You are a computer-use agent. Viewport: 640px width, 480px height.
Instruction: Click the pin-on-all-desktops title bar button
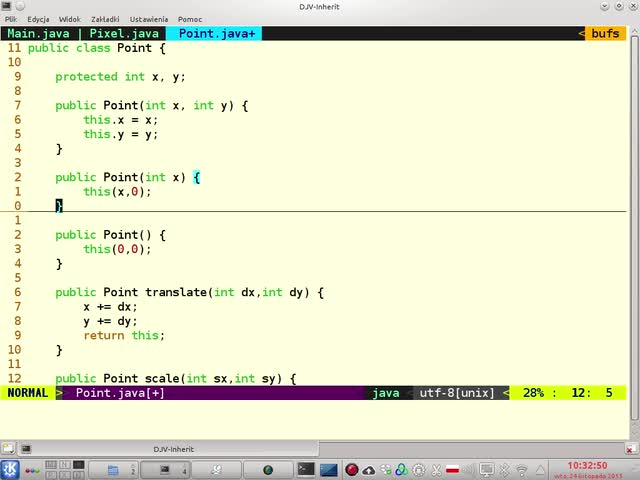(20, 6)
